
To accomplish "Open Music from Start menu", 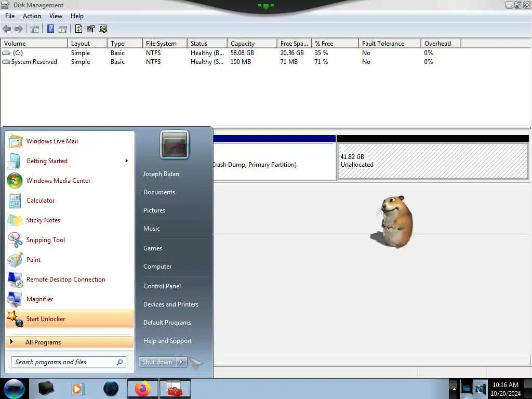I will [151, 229].
